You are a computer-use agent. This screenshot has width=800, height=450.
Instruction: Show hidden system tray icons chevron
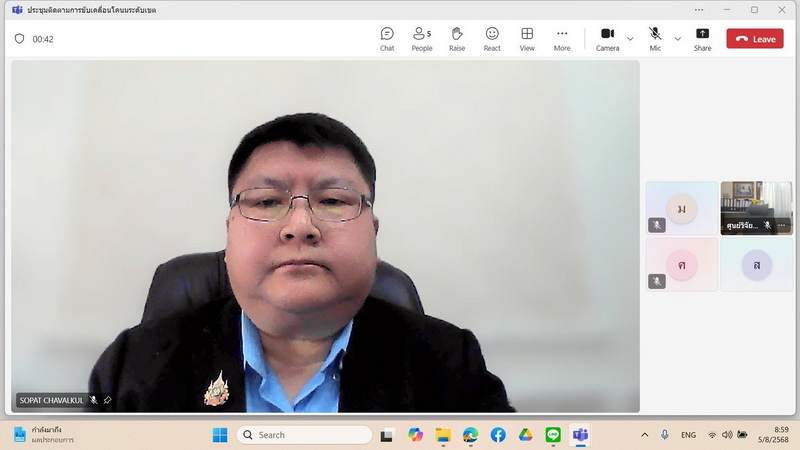pyautogui.click(x=643, y=435)
